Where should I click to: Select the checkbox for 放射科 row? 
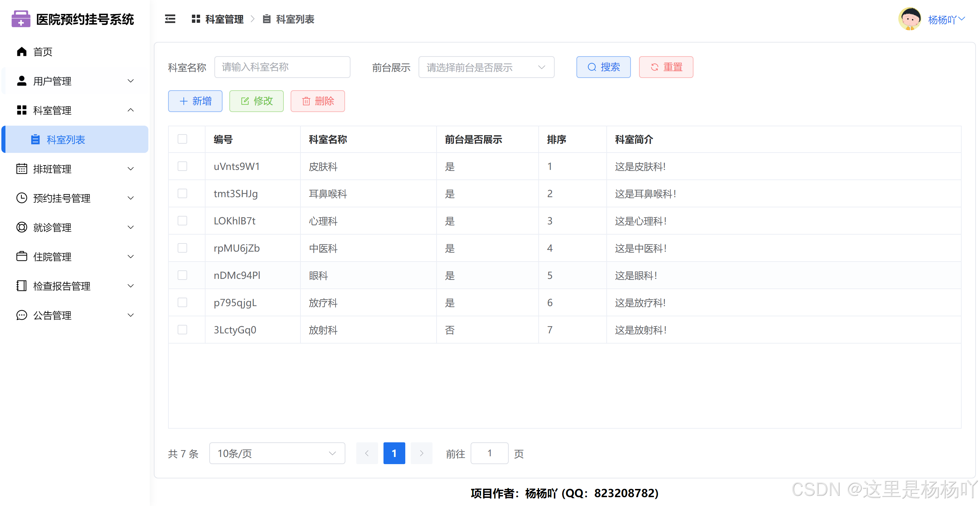pyautogui.click(x=183, y=330)
